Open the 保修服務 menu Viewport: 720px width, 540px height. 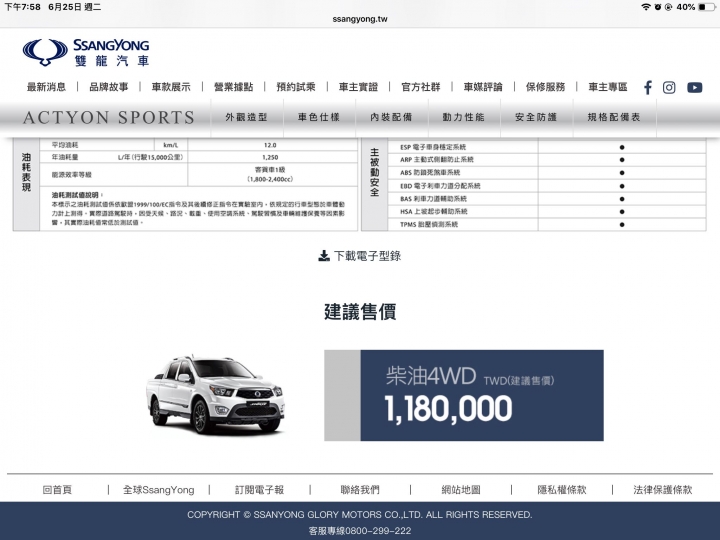point(546,87)
